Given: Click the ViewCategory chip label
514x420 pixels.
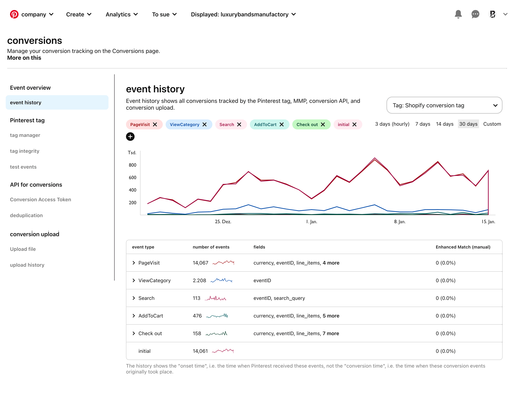Looking at the screenshot, I should (185, 125).
